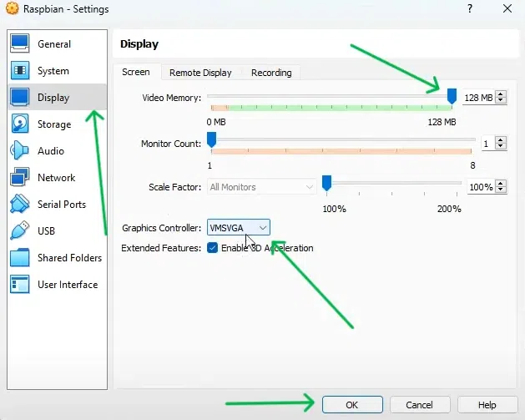Click the OK button

coord(351,405)
